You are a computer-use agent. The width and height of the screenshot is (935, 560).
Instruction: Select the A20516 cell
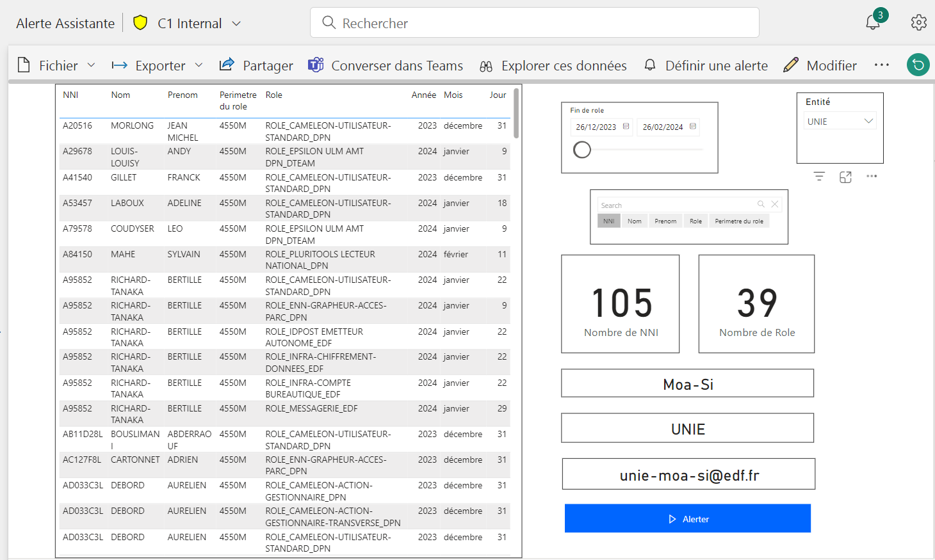77,125
